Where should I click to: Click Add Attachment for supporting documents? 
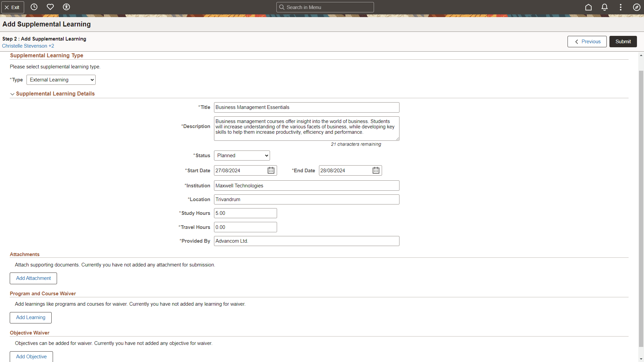click(33, 278)
